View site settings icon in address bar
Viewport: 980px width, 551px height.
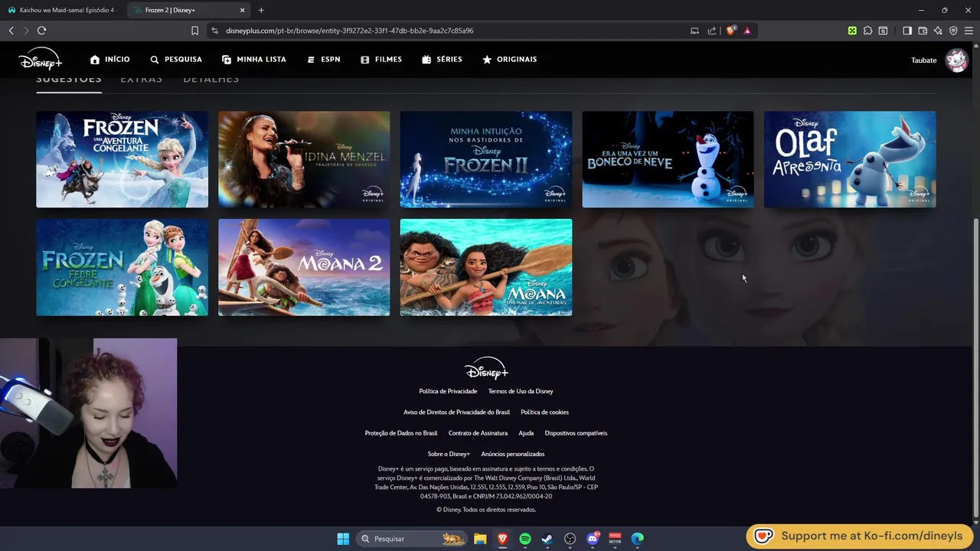tap(215, 31)
